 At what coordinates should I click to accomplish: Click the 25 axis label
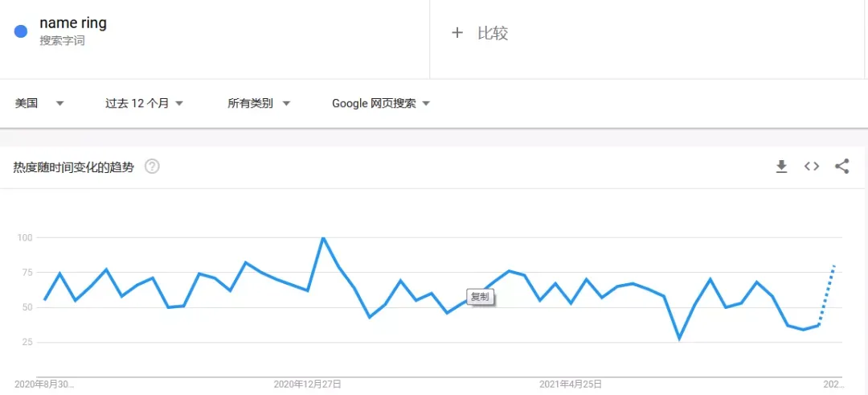27,343
